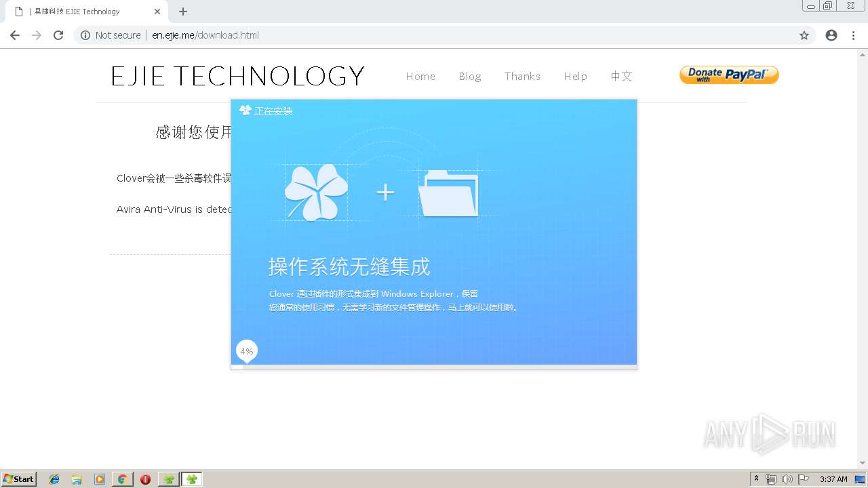This screenshot has height=488, width=868.
Task: Open Windows Media Player from taskbar
Action: pyautogui.click(x=100, y=479)
